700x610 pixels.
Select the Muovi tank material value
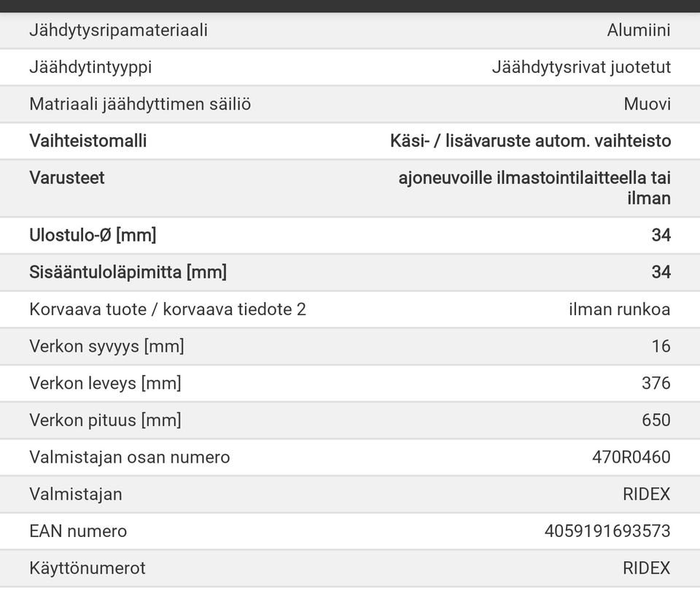(x=647, y=104)
